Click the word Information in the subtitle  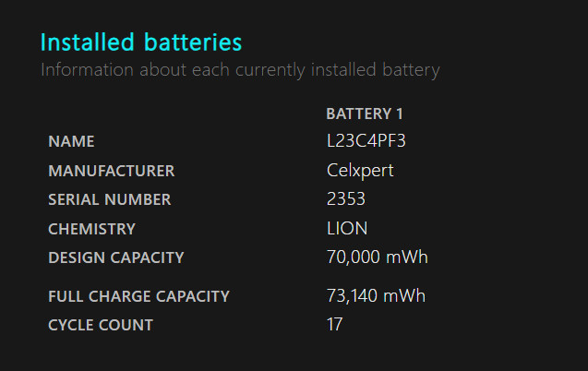click(87, 70)
